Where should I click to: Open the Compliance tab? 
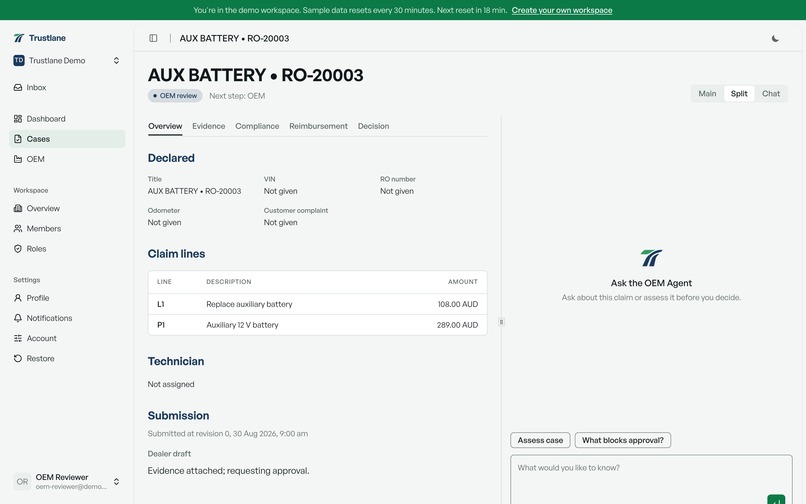(x=257, y=126)
